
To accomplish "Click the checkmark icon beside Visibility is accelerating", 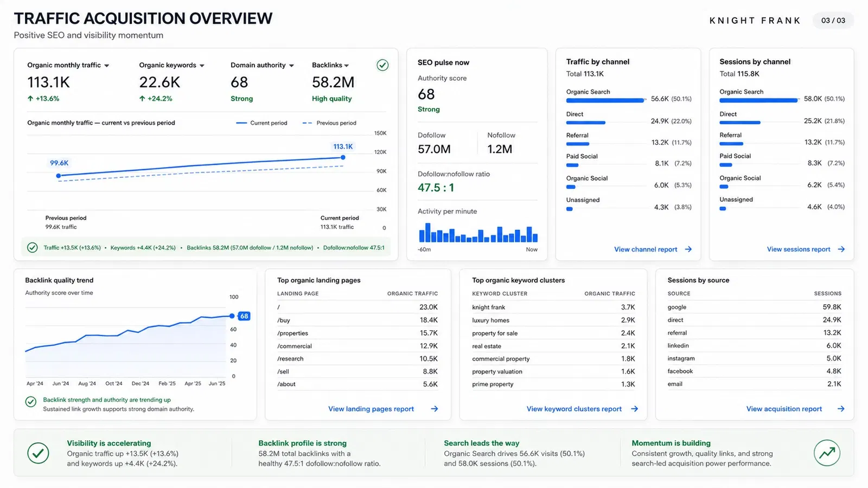I will 38,453.
